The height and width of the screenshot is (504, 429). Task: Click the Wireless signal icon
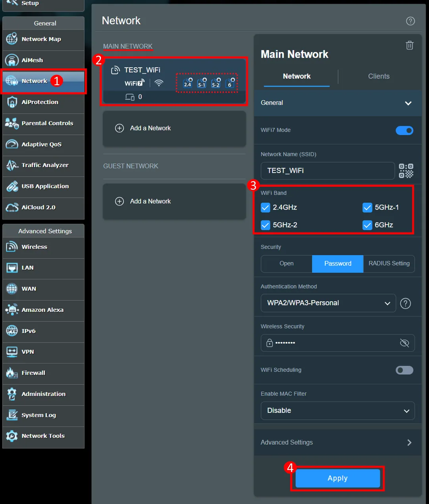[12, 247]
